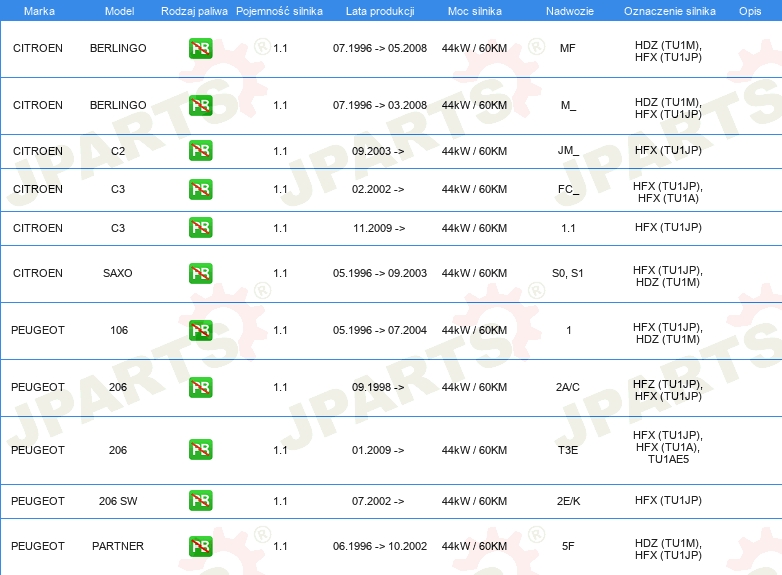Click the date 06.1996 -> 10.2002

point(380,546)
